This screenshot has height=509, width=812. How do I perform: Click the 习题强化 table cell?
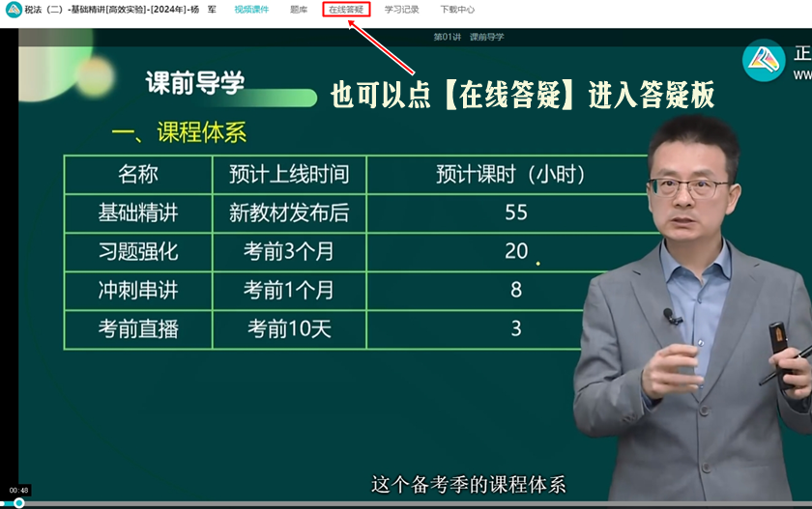[138, 252]
